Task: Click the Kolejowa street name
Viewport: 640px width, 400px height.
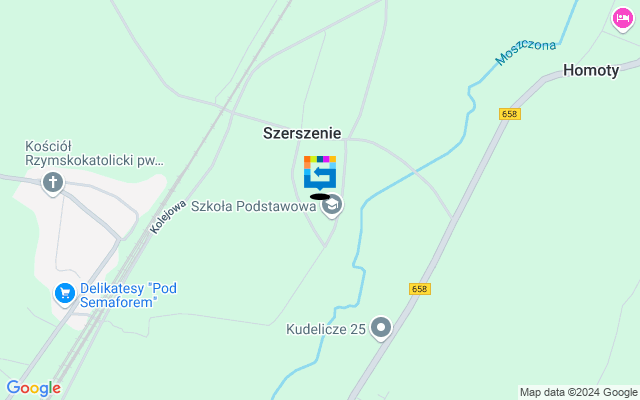Action: 168,217
